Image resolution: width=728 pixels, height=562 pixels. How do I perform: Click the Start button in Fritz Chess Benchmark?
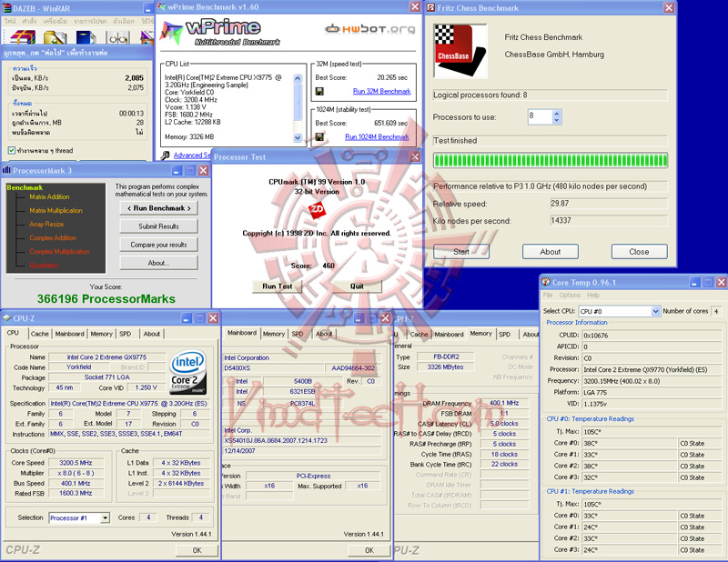pyautogui.click(x=461, y=252)
